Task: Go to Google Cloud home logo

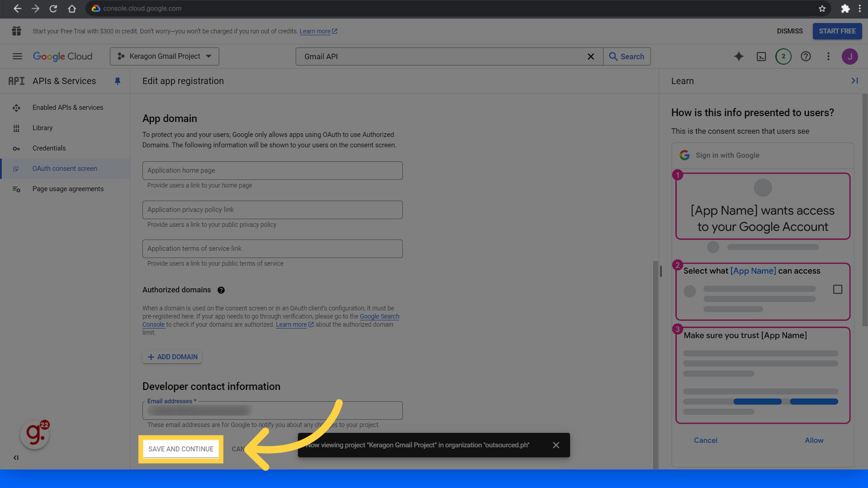Action: tap(62, 56)
